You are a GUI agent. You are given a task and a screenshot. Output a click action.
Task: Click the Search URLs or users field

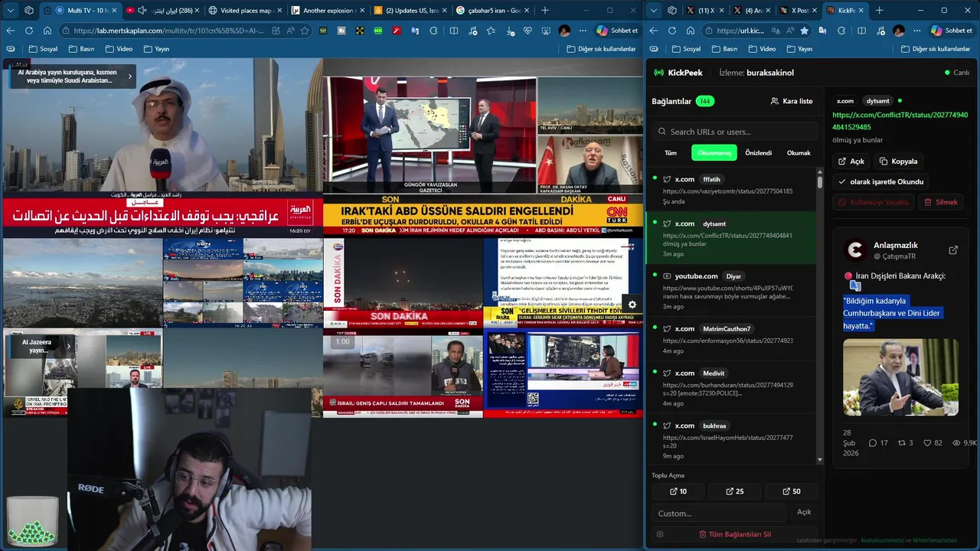point(735,132)
